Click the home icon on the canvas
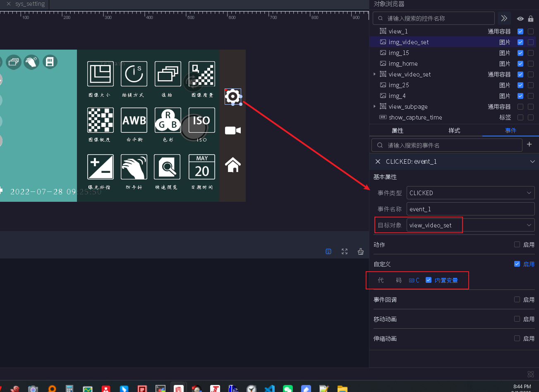Screen dimensions: 539x392 233,165
